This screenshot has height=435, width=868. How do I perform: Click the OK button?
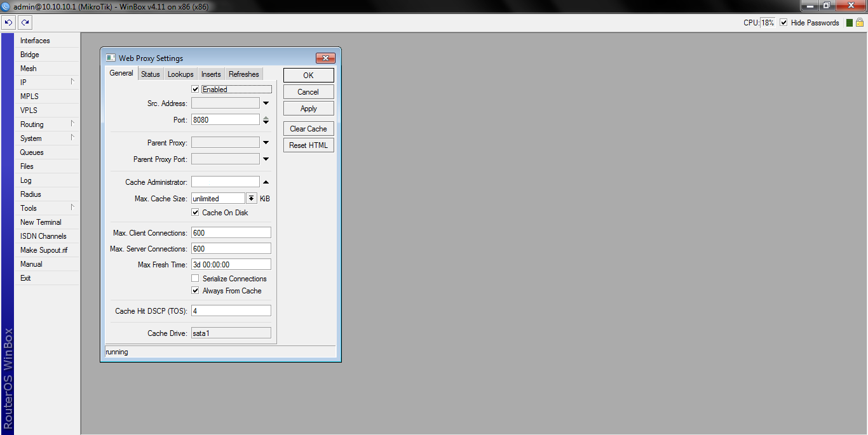[x=308, y=76]
